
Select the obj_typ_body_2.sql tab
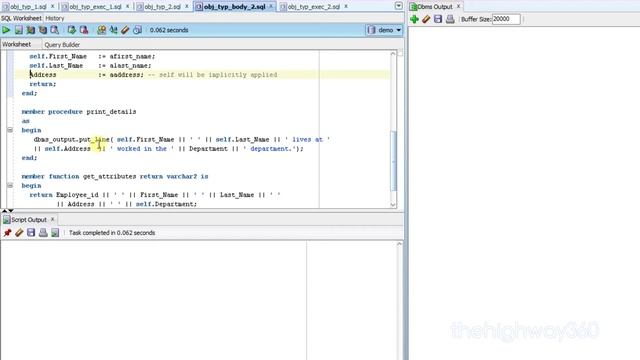(x=234, y=7)
